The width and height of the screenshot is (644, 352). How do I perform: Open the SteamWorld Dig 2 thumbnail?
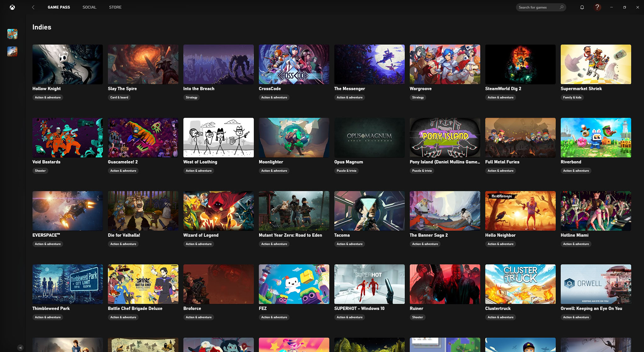(520, 64)
